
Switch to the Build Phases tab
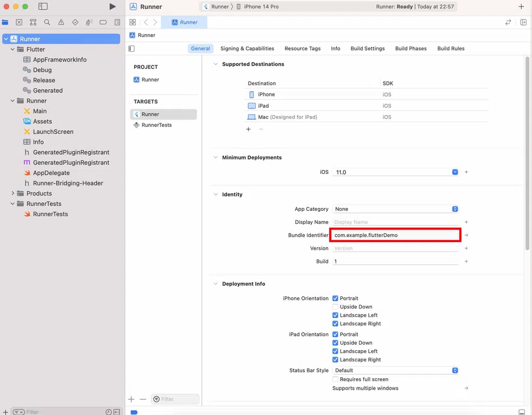(x=411, y=49)
